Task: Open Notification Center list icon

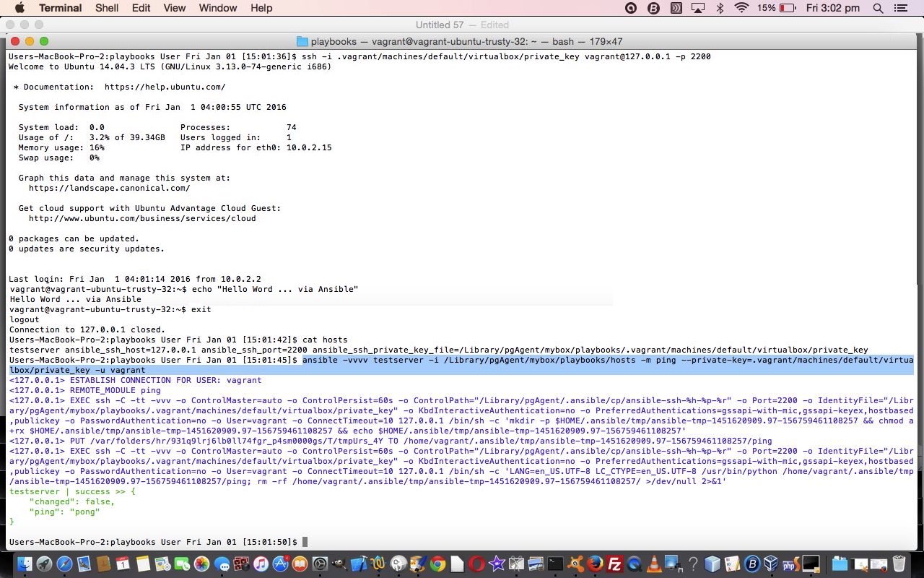Action: 901,8
